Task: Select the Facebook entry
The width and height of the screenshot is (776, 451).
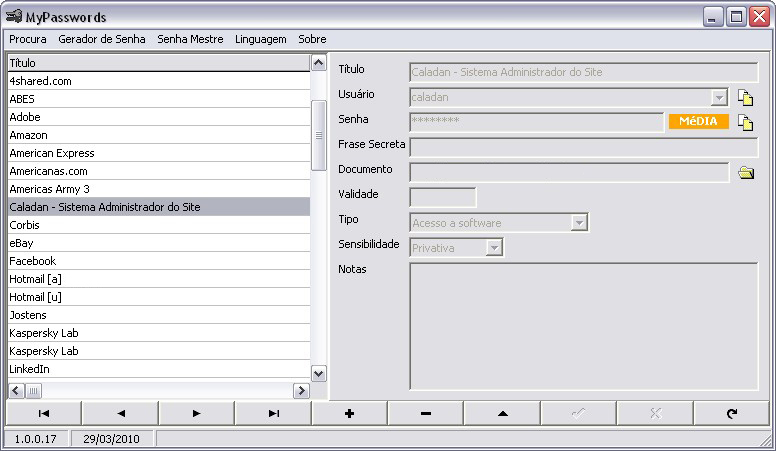Action: click(x=159, y=261)
